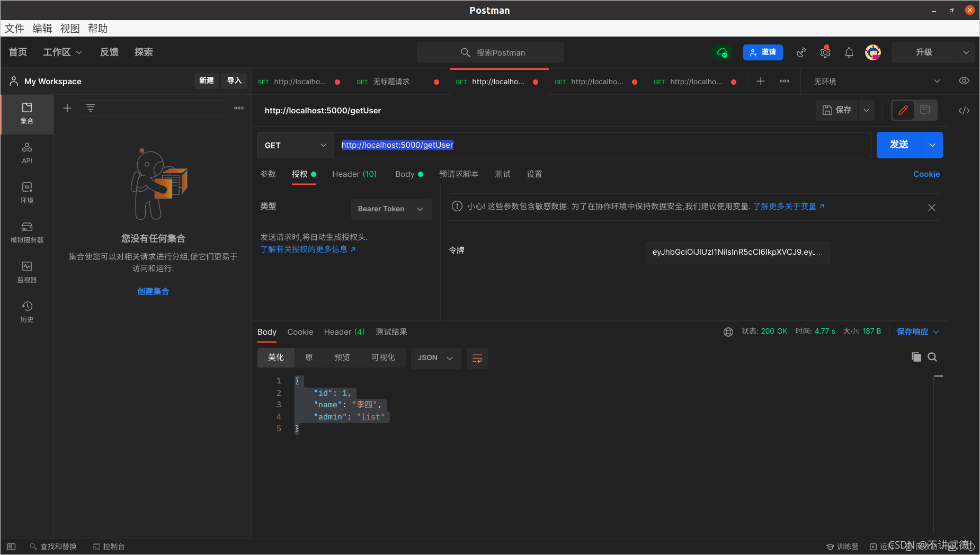Click the 发送 send button
Image resolution: width=980 pixels, height=555 pixels.
[899, 145]
